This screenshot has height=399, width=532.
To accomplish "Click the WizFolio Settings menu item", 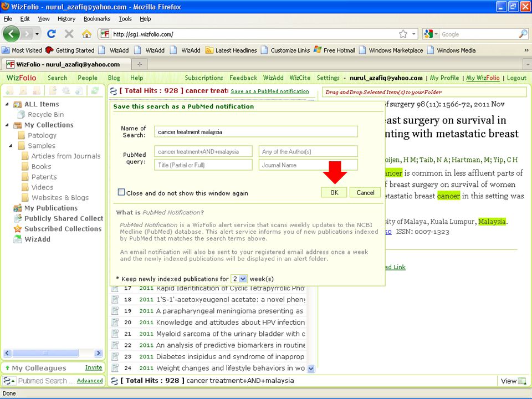I will pos(328,78).
